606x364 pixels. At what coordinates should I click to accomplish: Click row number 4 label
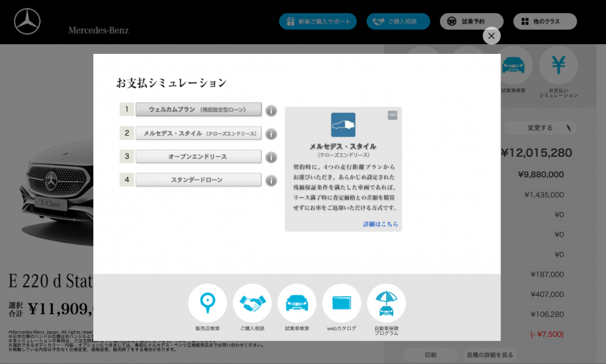pyautogui.click(x=127, y=180)
